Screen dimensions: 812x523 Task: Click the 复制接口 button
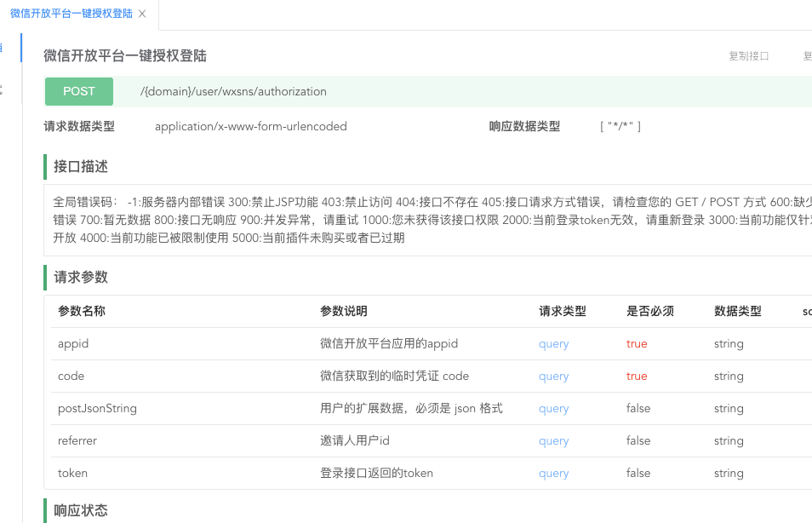[x=748, y=56]
